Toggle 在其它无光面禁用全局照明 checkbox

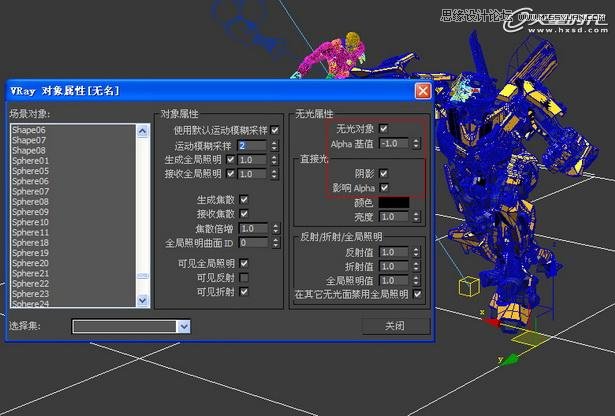418,294
